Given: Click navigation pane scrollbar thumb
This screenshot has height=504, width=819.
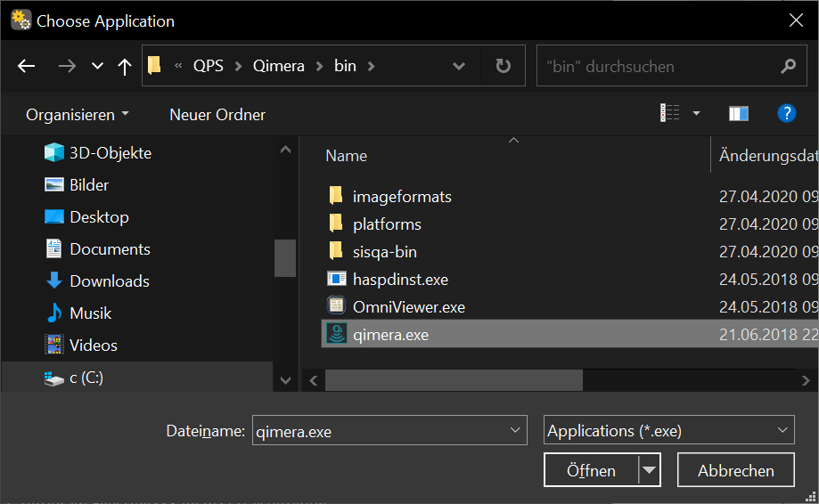Looking at the screenshot, I should pos(285,257).
